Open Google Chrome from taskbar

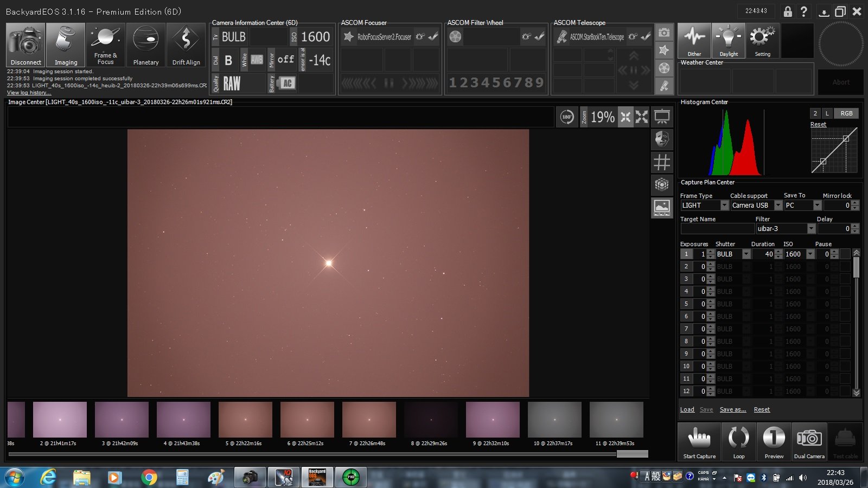point(149,477)
